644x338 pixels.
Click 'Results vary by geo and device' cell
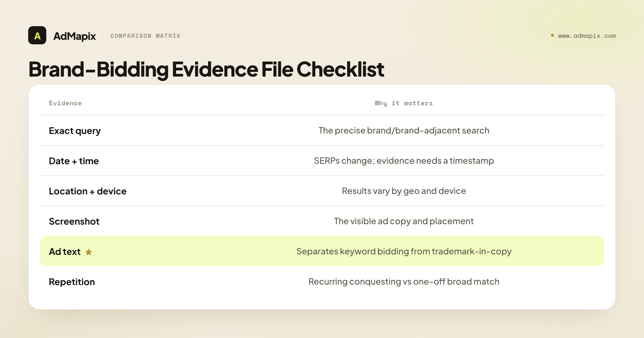[404, 191]
